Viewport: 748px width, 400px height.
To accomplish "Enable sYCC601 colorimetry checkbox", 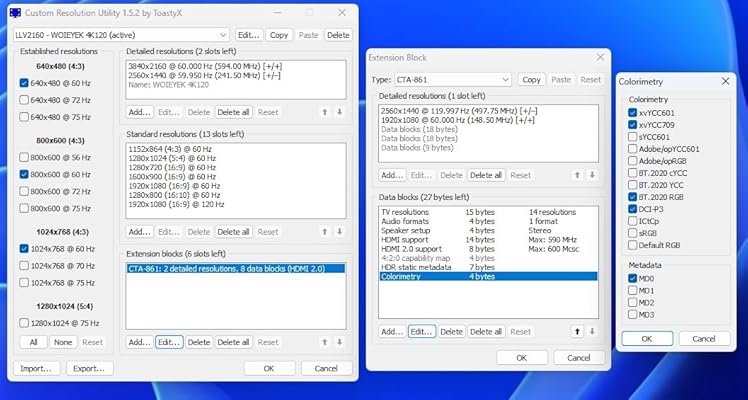I will tap(633, 137).
